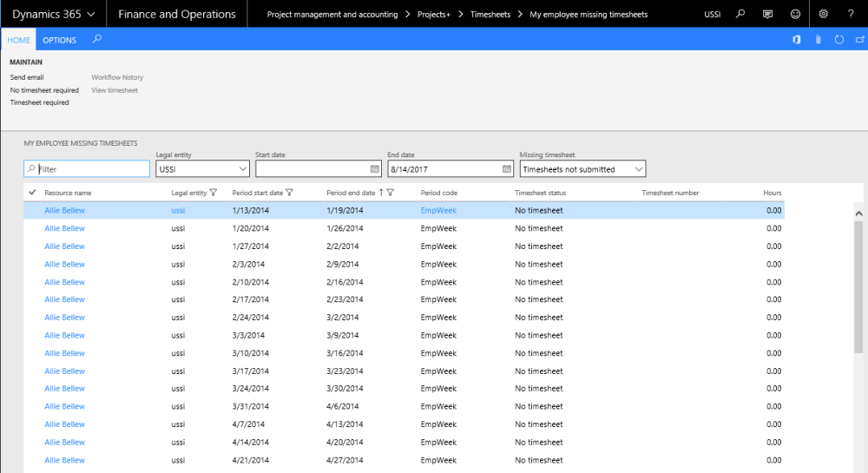Viewport: 868px width, 473px height.
Task: Refresh the page with the refresh icon
Action: [x=838, y=40]
